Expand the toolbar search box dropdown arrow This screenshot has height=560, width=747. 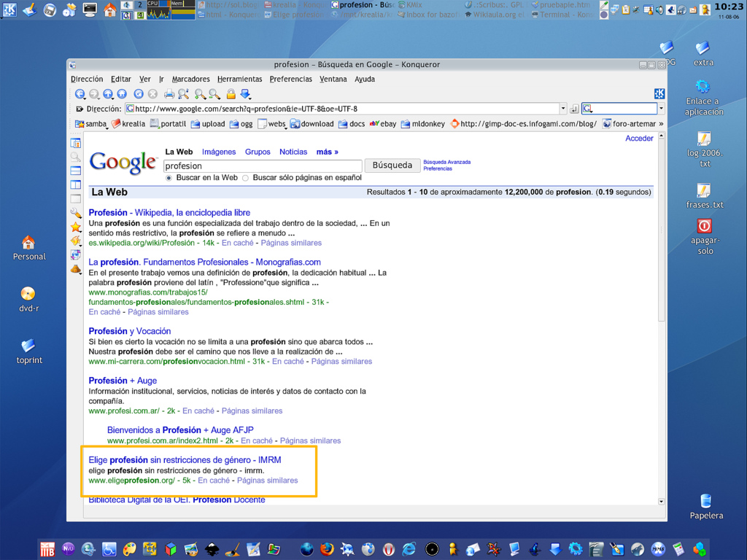(661, 109)
